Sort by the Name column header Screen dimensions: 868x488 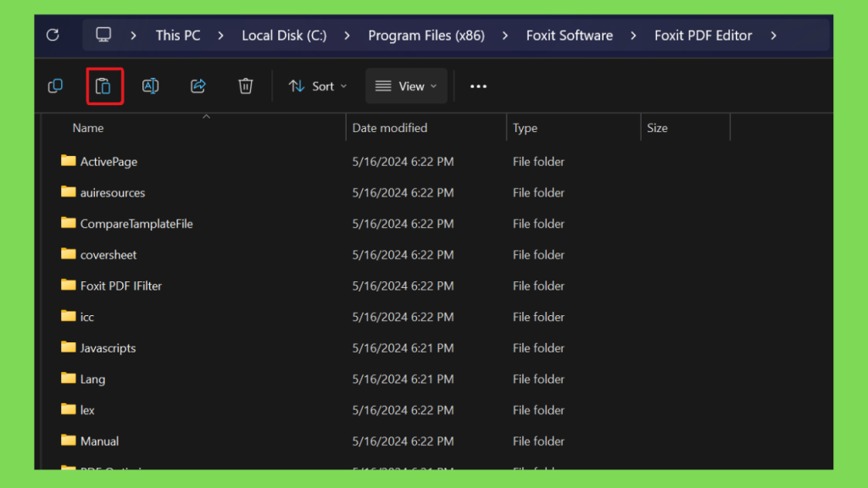(x=88, y=128)
